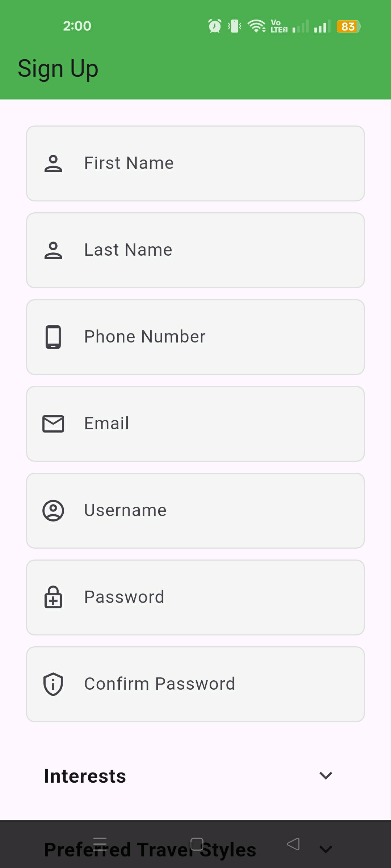The width and height of the screenshot is (391, 868).
Task: Click into the Email input field
Action: (217, 424)
